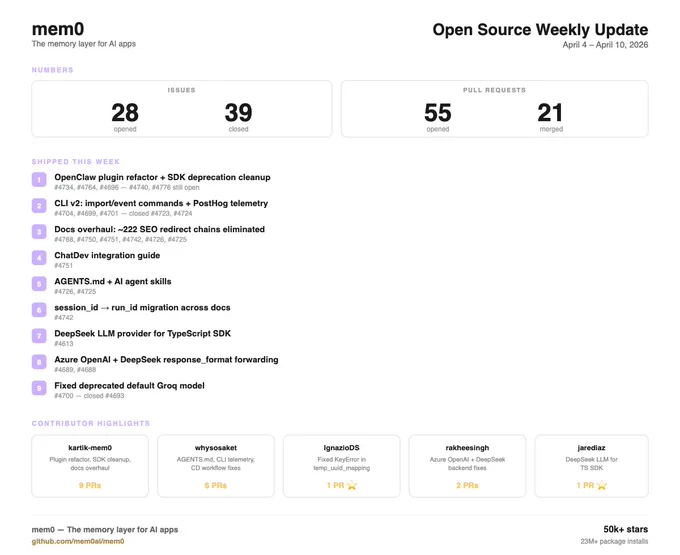Click the jarediaz contributor name

pos(591,447)
